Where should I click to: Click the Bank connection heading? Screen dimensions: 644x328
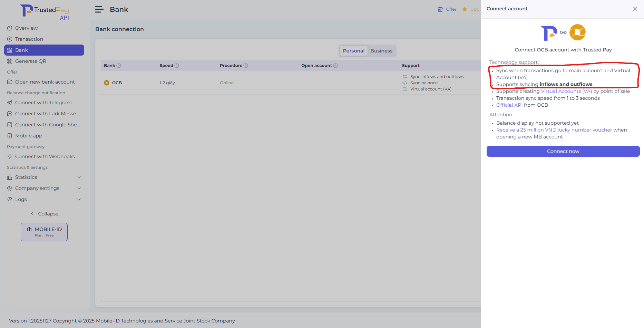point(119,29)
